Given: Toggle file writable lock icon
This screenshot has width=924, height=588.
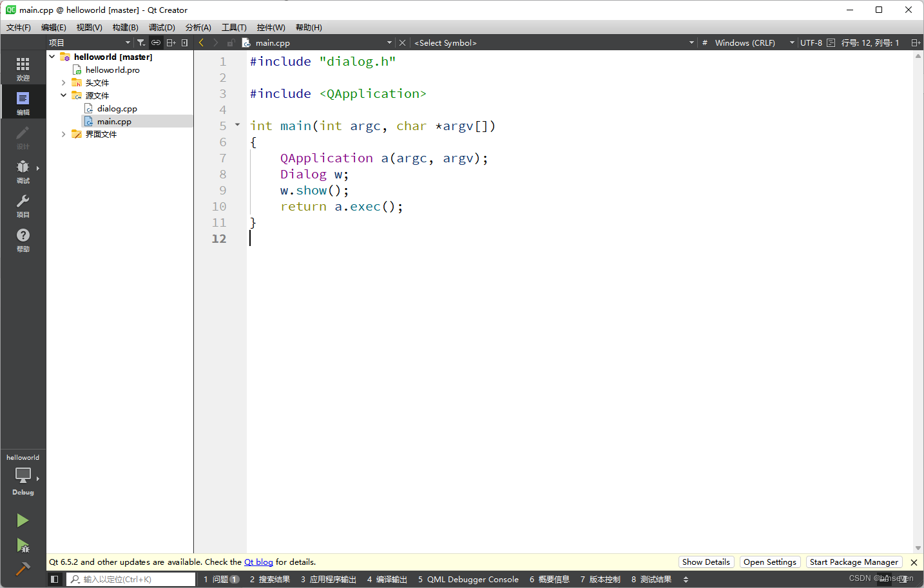Looking at the screenshot, I should [x=230, y=43].
